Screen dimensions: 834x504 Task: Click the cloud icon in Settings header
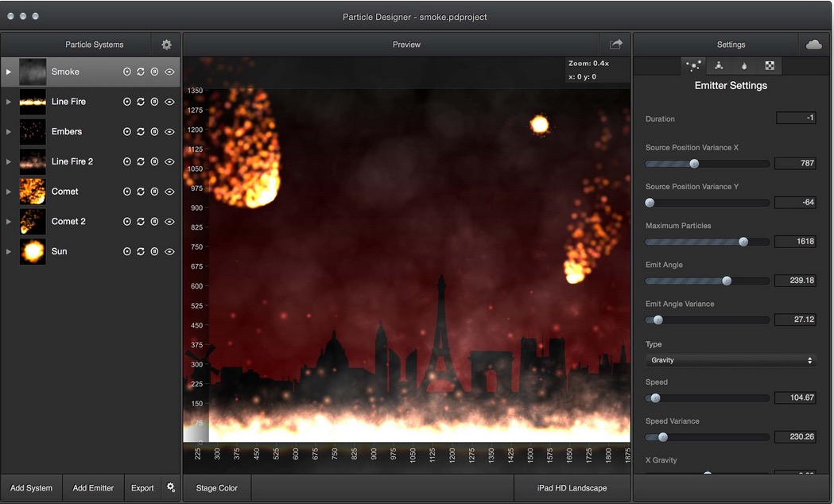click(x=814, y=45)
